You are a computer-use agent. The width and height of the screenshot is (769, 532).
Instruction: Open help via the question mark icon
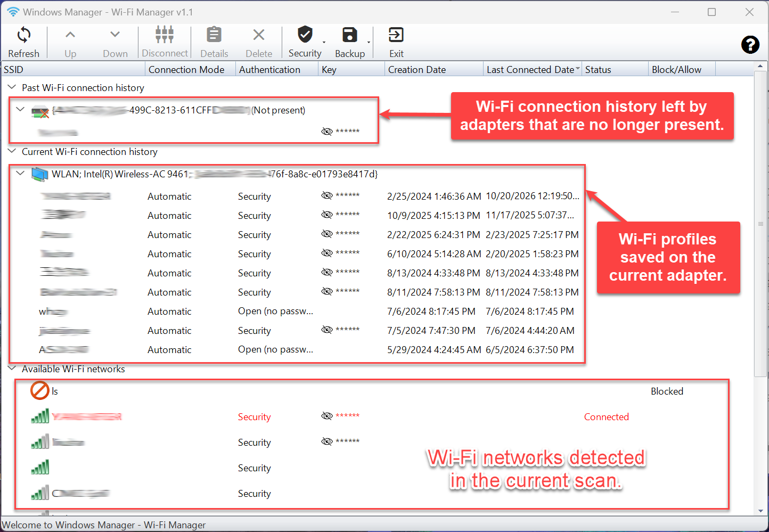750,45
